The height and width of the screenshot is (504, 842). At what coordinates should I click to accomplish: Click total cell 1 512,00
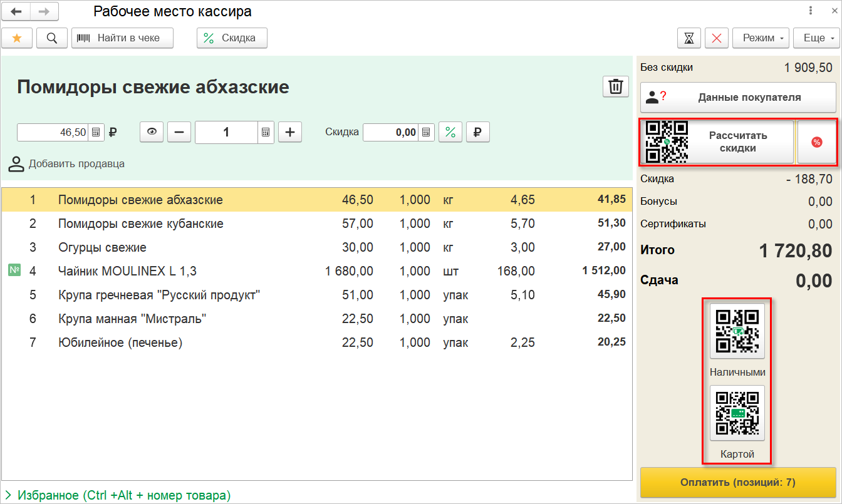coord(604,270)
